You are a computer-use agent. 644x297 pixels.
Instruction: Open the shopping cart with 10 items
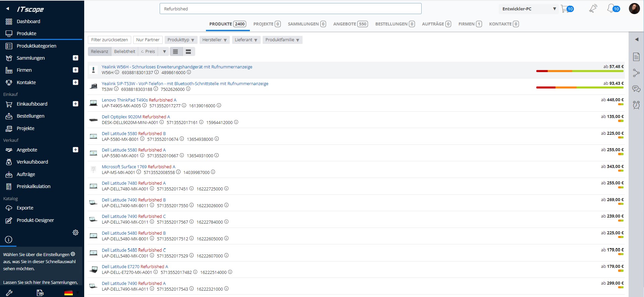[567, 9]
